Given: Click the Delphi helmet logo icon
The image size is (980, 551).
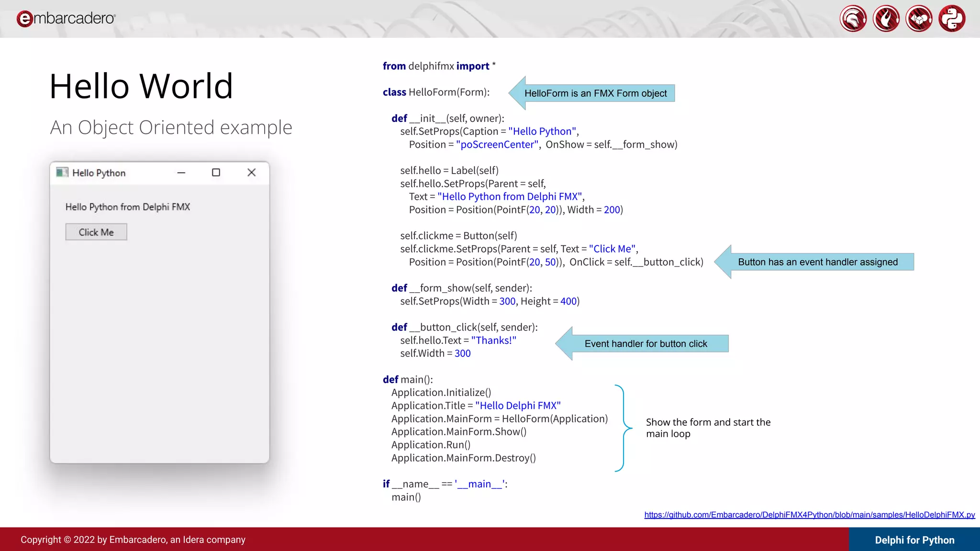Looking at the screenshot, I should 853,19.
